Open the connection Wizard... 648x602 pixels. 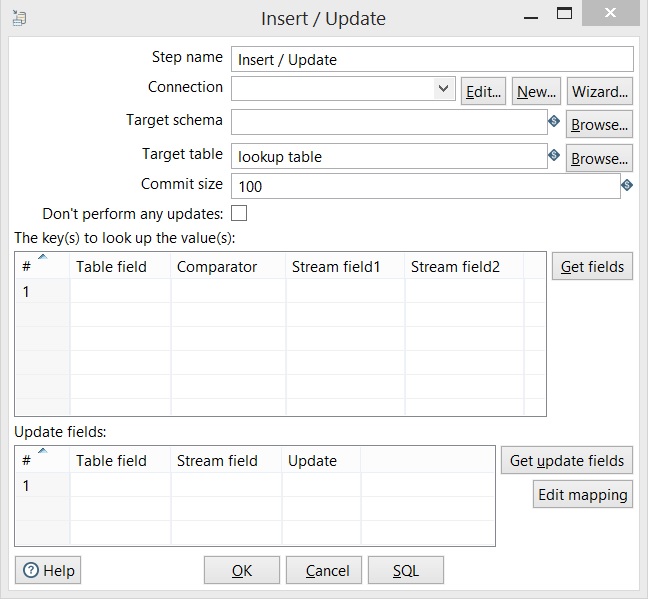600,91
